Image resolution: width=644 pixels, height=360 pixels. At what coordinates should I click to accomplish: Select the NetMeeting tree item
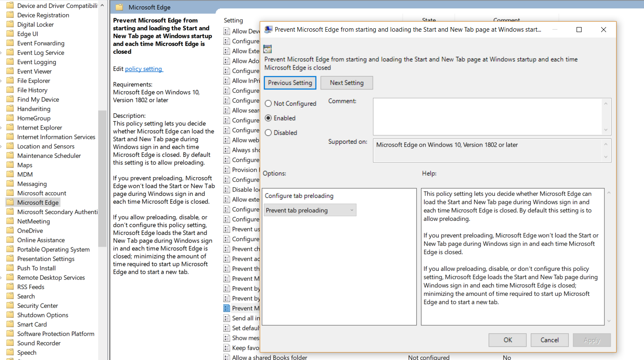point(33,221)
